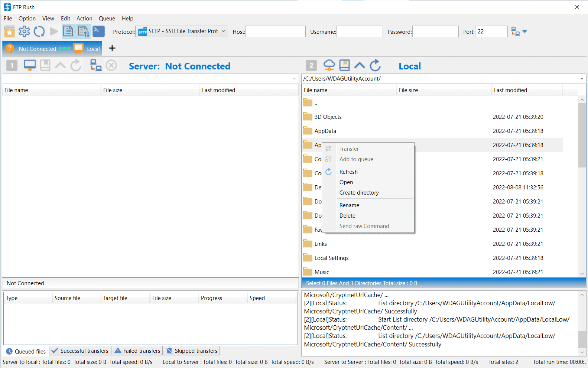This screenshot has height=368, width=588.
Task: Open the File menu
Action: 8,19
